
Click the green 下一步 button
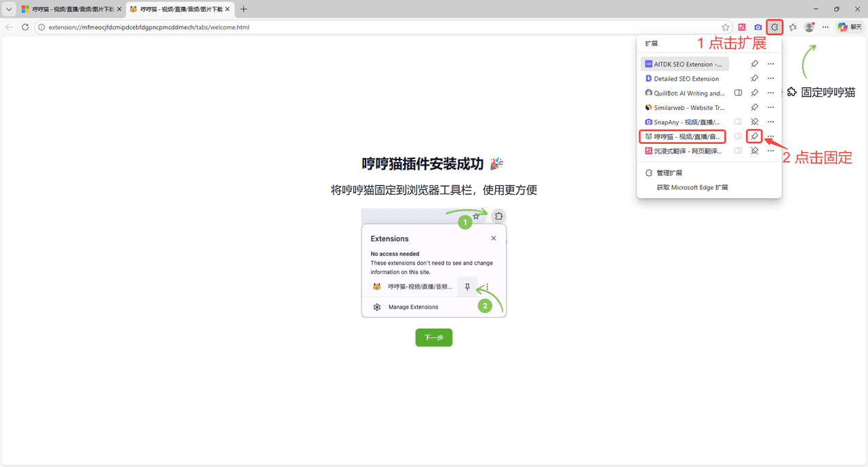click(x=433, y=337)
